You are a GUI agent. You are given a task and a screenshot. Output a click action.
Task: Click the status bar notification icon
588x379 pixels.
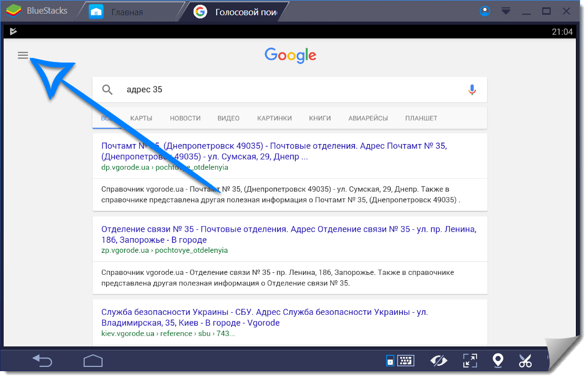coord(13,32)
